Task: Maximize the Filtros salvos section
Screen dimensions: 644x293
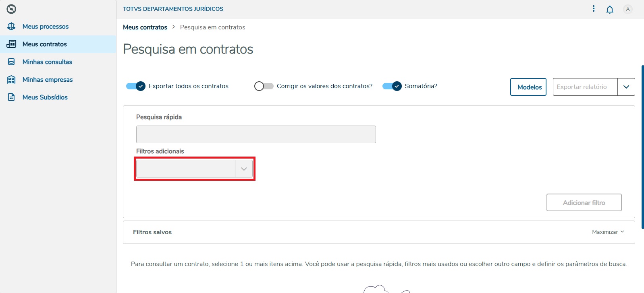Action: pyautogui.click(x=608, y=232)
